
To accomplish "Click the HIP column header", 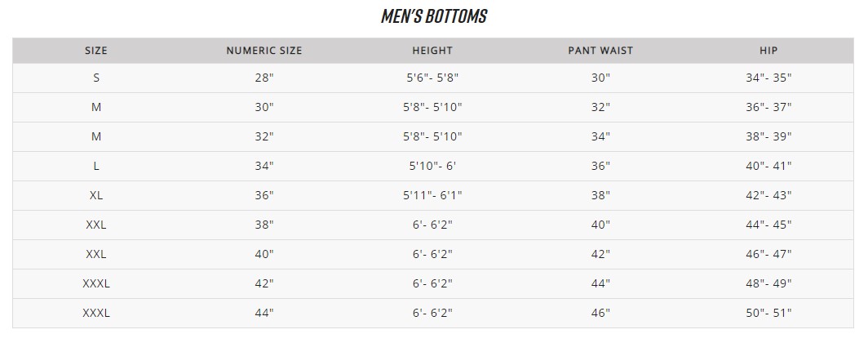I will (768, 51).
